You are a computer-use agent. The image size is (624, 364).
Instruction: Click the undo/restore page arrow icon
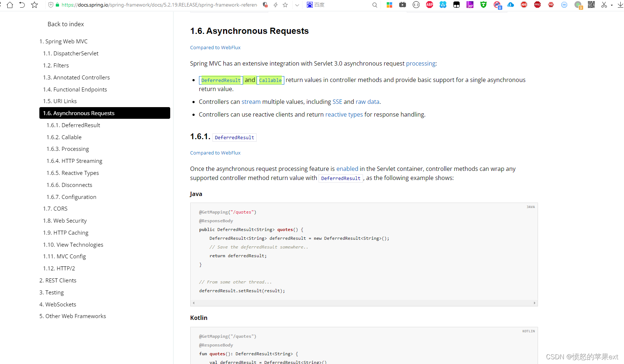coord(22,5)
